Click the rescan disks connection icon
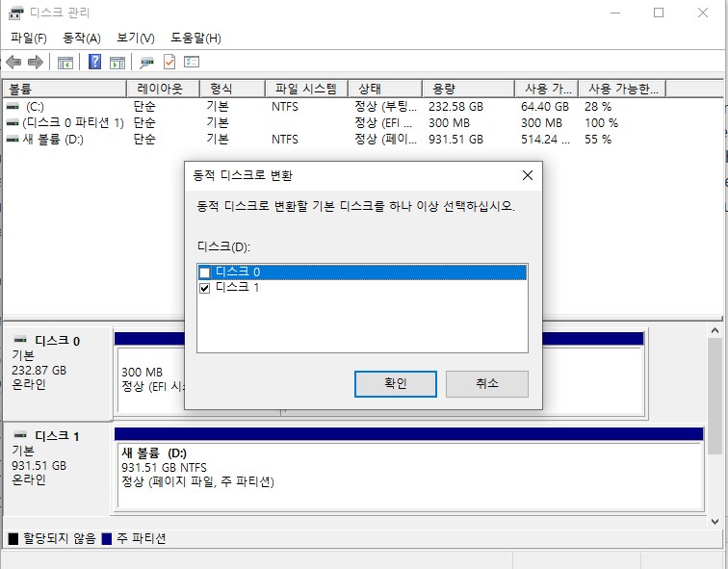 (146, 63)
